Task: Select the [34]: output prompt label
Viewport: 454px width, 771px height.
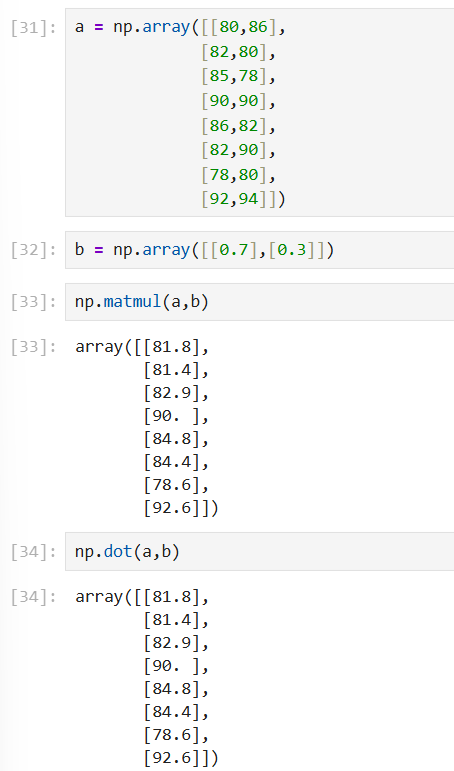Action: [x=34, y=597]
